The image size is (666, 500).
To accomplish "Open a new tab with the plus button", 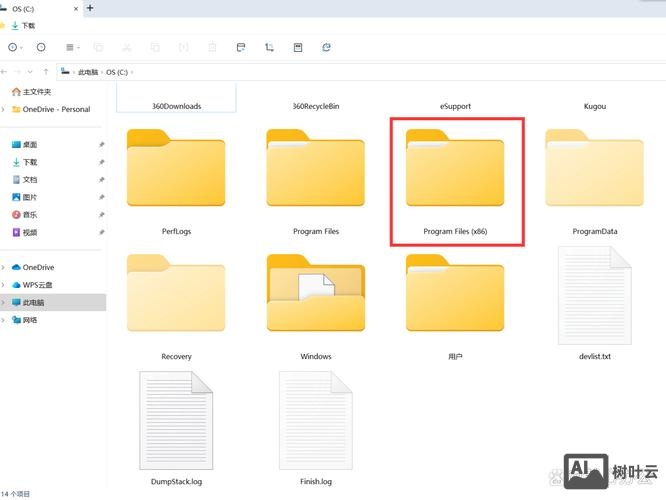I will [x=90, y=8].
